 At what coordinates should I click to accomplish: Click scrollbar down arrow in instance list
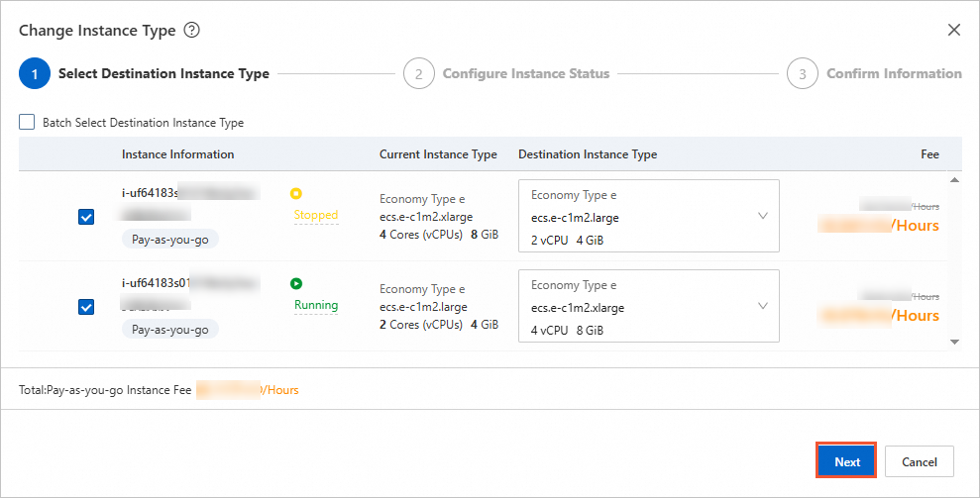(954, 342)
